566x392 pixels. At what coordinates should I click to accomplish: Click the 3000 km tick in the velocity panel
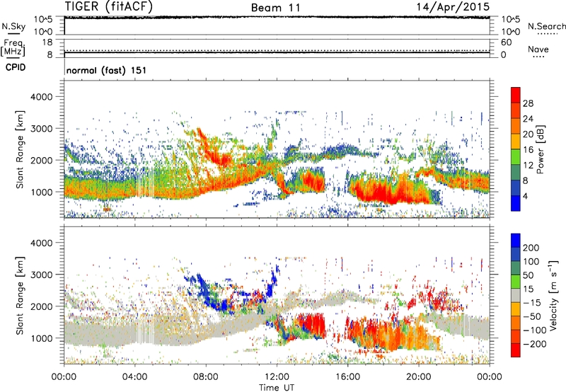pyautogui.click(x=41, y=275)
